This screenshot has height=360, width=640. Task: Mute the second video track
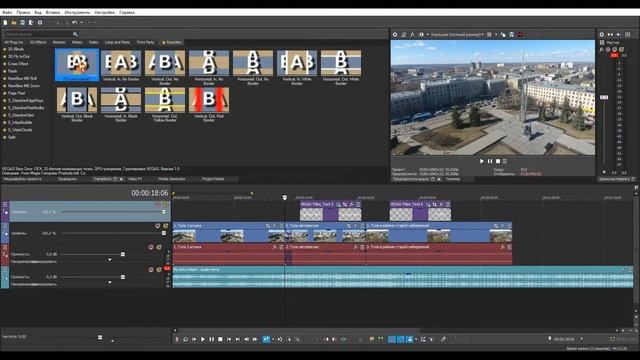(x=158, y=226)
